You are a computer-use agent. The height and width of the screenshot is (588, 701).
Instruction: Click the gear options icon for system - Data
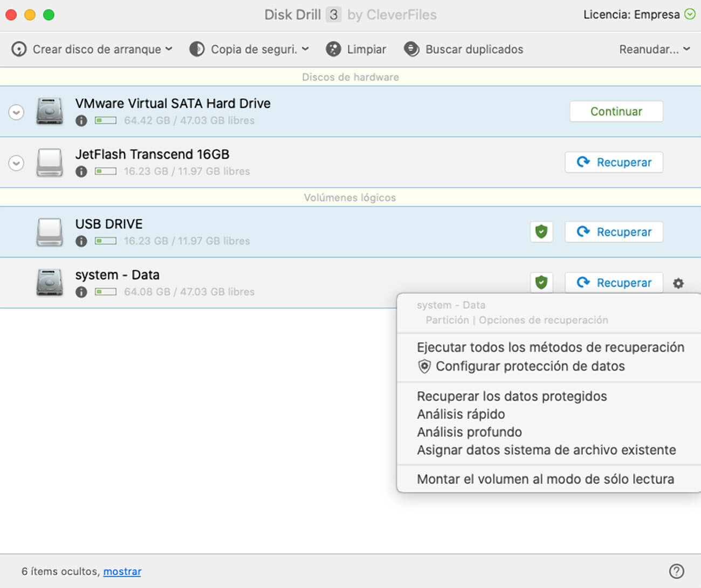pos(678,283)
